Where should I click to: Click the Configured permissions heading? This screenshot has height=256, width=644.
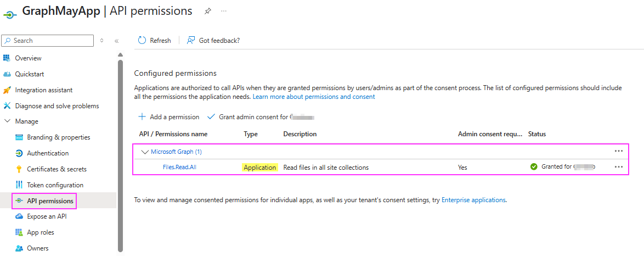[176, 74]
